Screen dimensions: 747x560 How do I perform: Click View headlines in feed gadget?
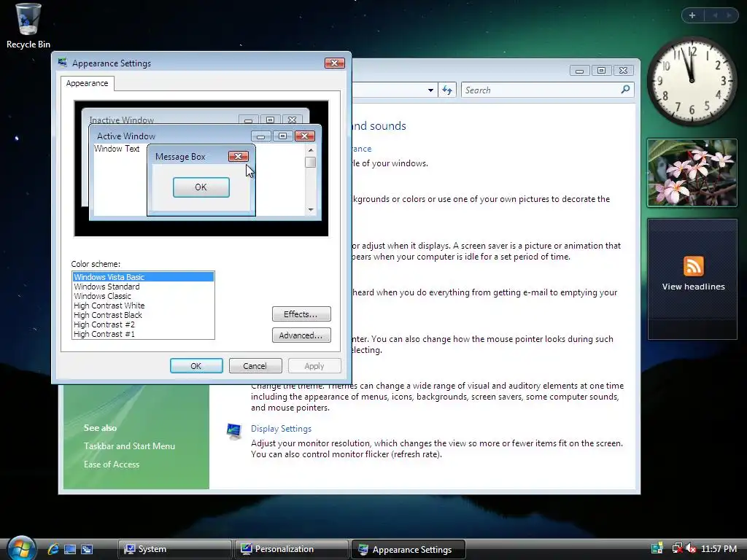pyautogui.click(x=693, y=287)
